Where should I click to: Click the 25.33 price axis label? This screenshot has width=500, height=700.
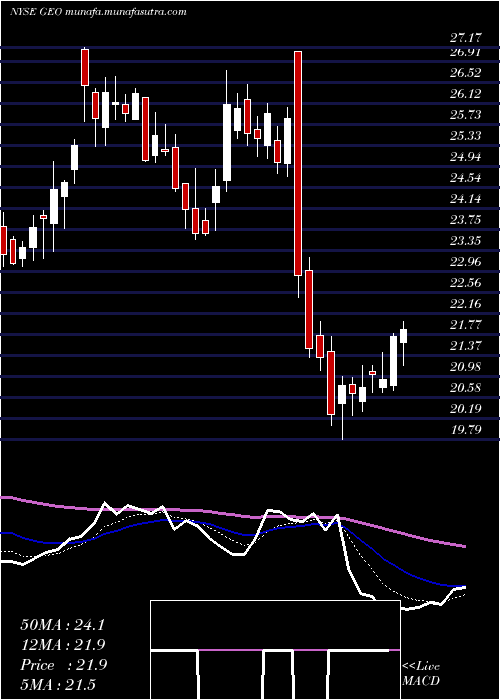pyautogui.click(x=465, y=136)
